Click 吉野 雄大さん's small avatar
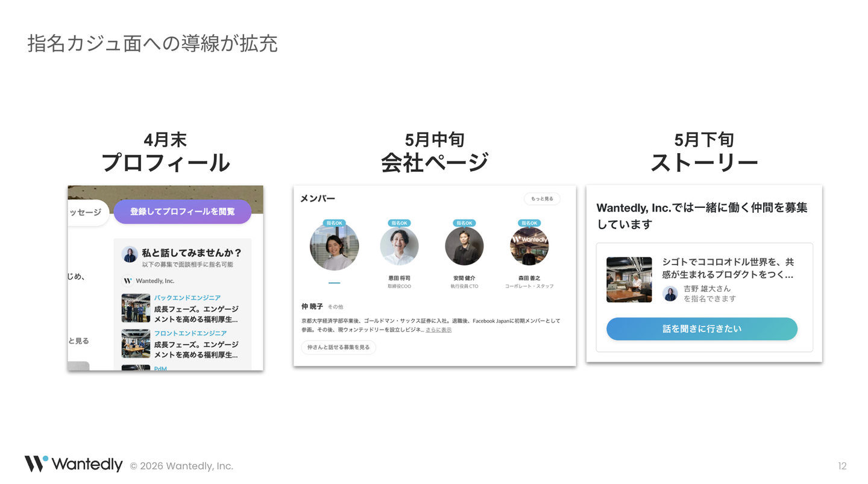 click(x=670, y=294)
